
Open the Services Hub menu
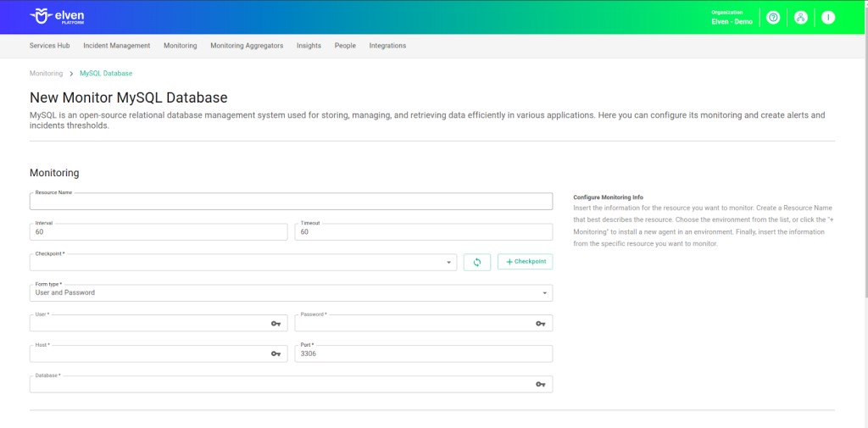[x=49, y=46]
